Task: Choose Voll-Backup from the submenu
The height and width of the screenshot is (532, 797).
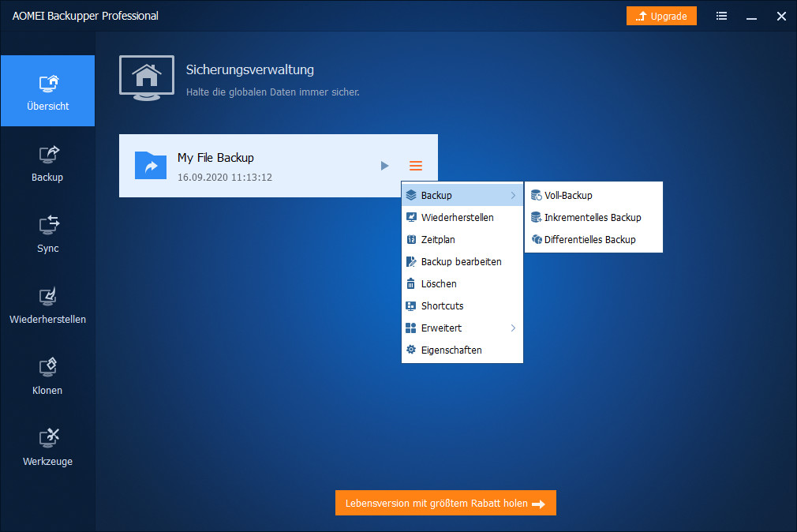Action: pos(593,195)
